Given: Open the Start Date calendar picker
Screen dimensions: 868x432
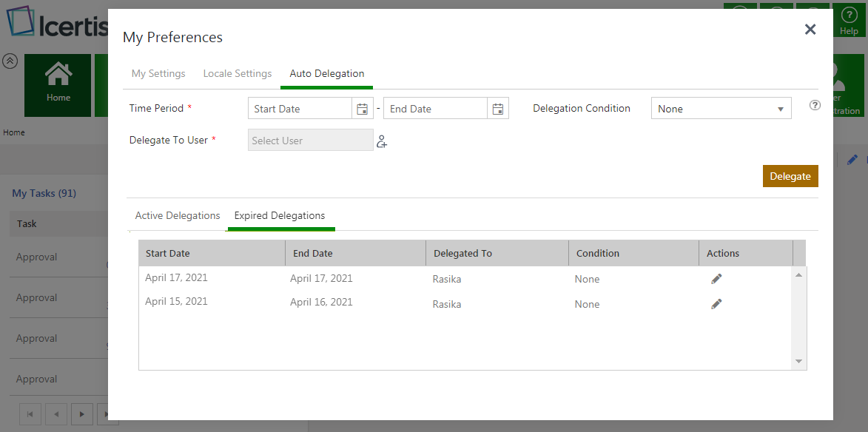Looking at the screenshot, I should pos(362,109).
